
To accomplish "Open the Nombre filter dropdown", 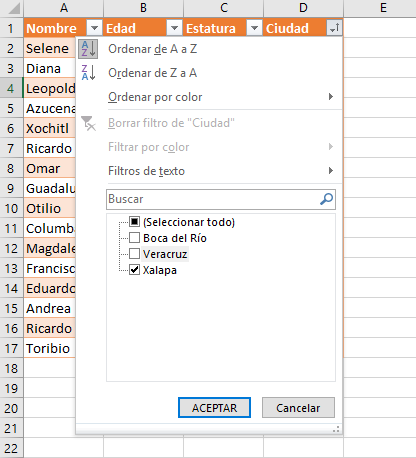I will pos(94,28).
